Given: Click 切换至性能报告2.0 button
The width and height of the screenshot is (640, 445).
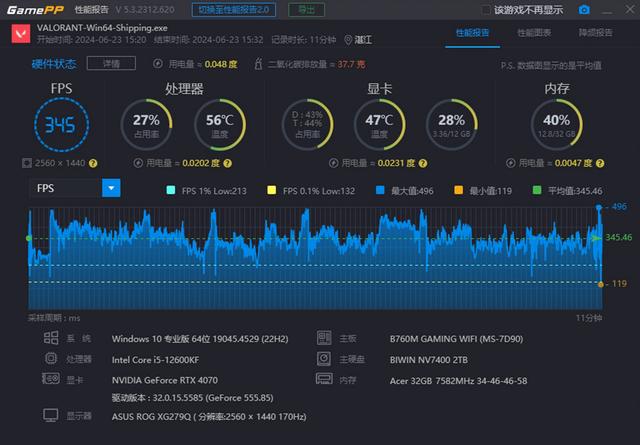Looking at the screenshot, I should point(233,10).
